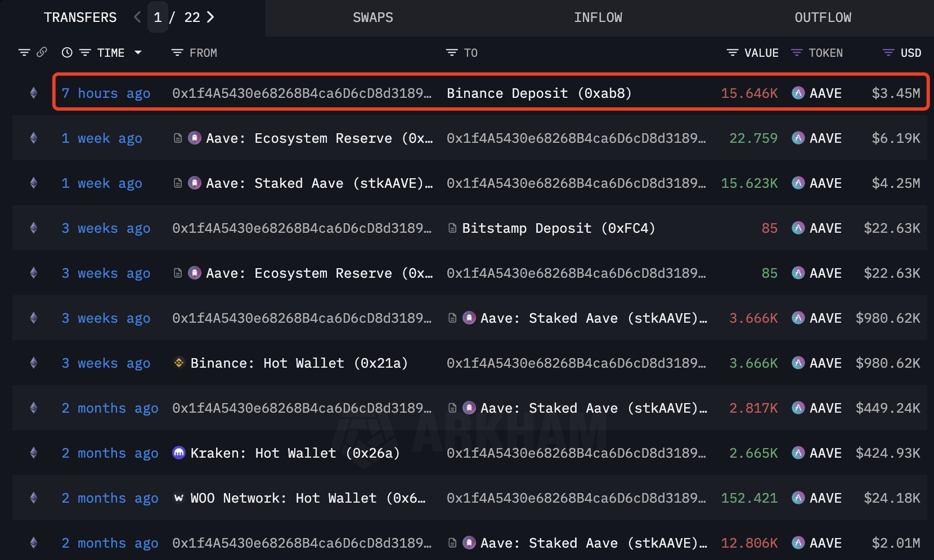Click the page number 1 field
The width and height of the screenshot is (934, 560).
(158, 17)
